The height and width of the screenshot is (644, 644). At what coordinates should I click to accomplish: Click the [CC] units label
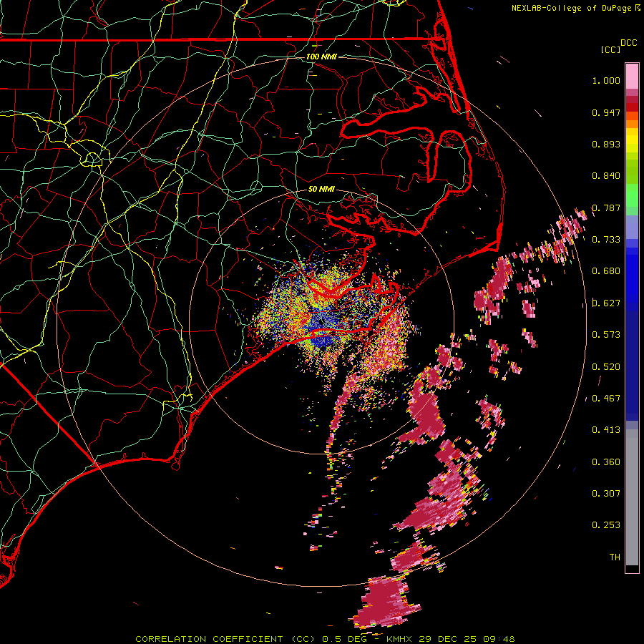point(610,49)
